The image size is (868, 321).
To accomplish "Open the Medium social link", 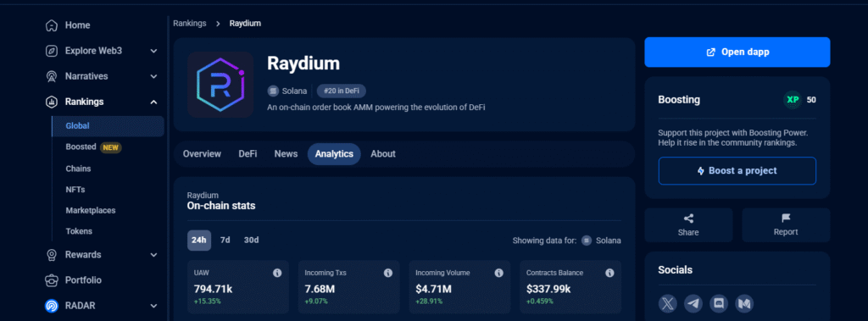I will pos(744,303).
